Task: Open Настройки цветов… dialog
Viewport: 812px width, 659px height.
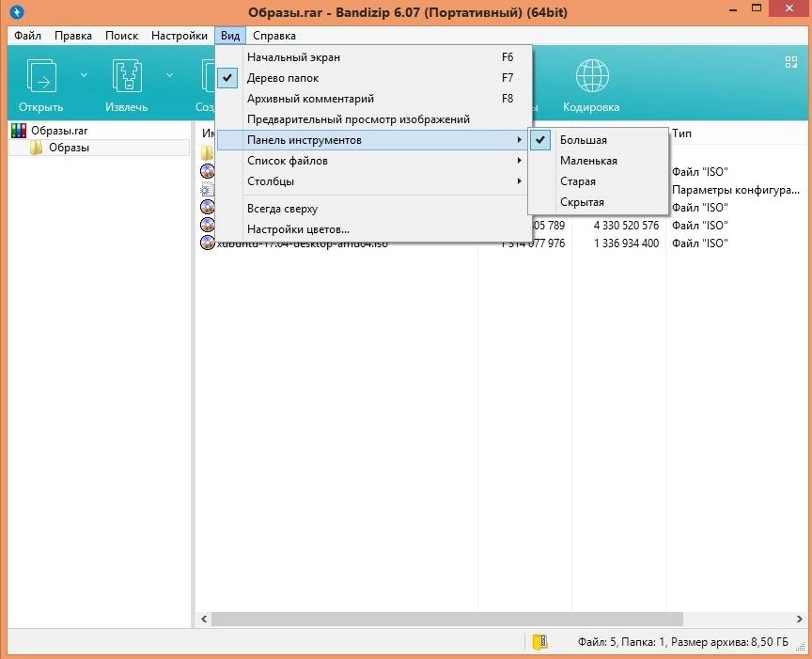Action: tap(374, 229)
